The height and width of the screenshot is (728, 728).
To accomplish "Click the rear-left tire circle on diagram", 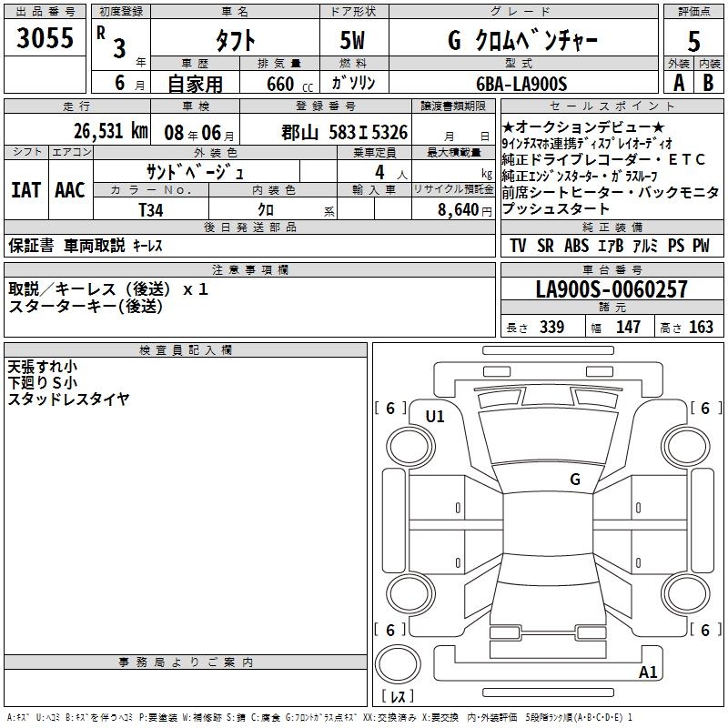I will click(410, 594).
